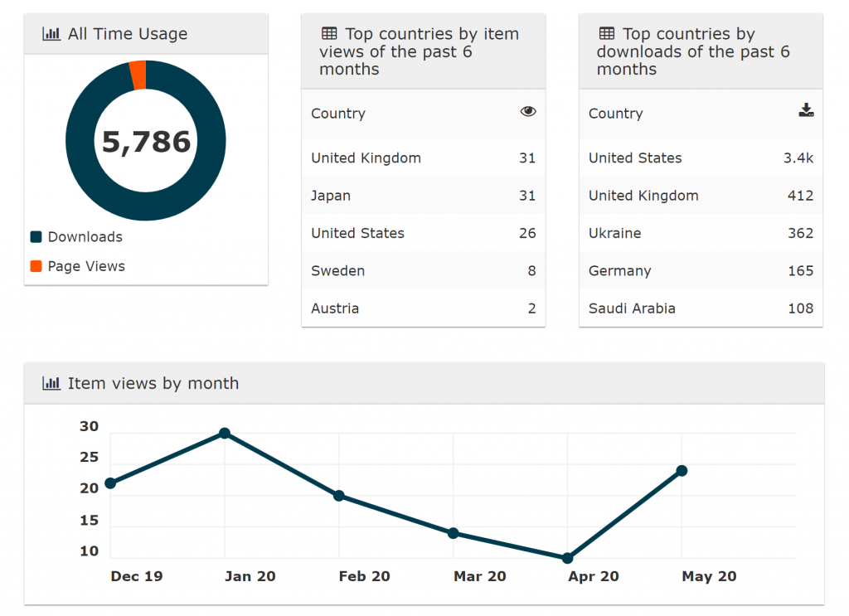Click the orange Page Views donut segment
Image resolution: width=849 pixels, height=616 pixels.
pyautogui.click(x=138, y=75)
